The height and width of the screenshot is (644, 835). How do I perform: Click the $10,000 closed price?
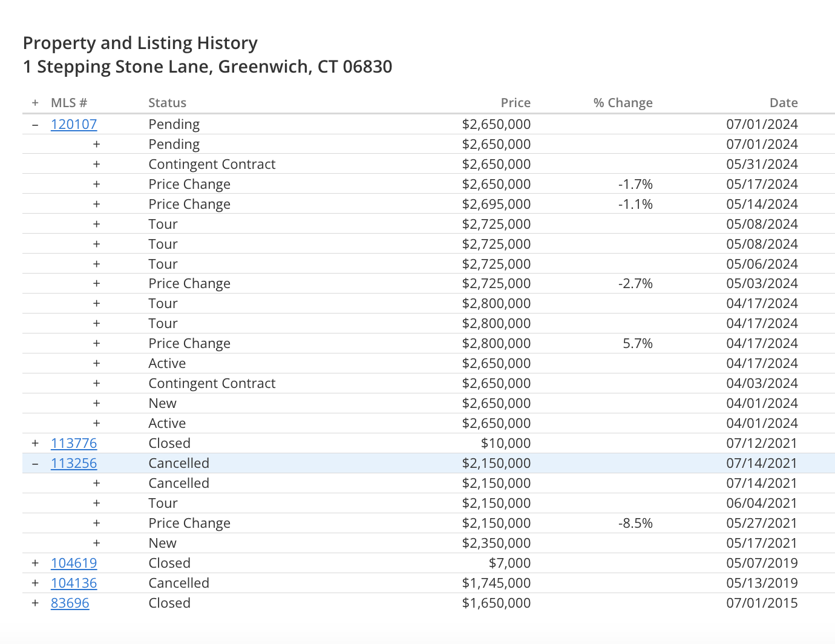tap(506, 443)
